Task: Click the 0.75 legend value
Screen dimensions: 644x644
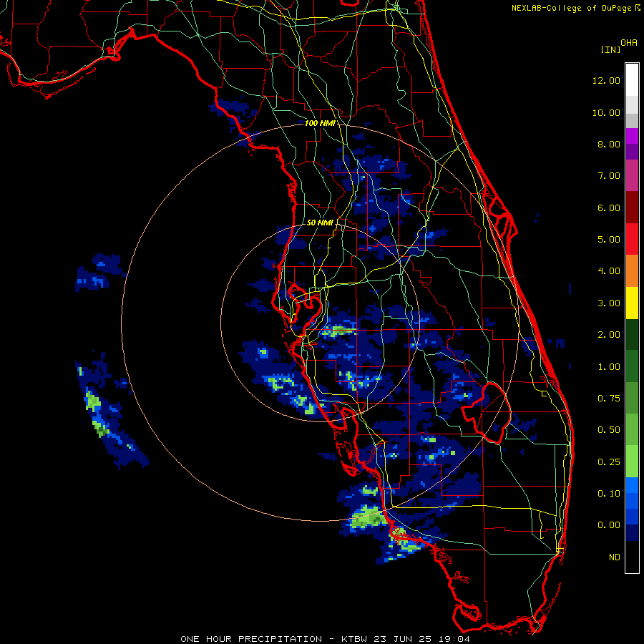Action: 608,398
